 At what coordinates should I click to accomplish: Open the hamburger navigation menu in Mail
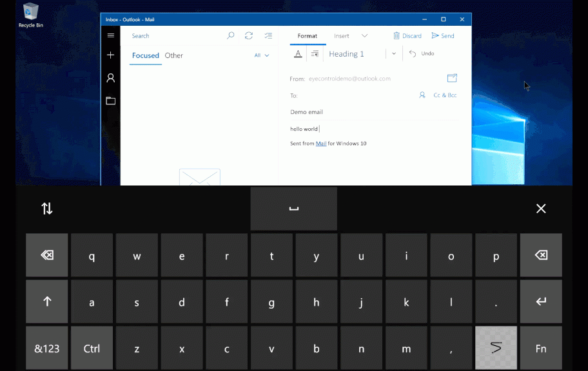(111, 35)
